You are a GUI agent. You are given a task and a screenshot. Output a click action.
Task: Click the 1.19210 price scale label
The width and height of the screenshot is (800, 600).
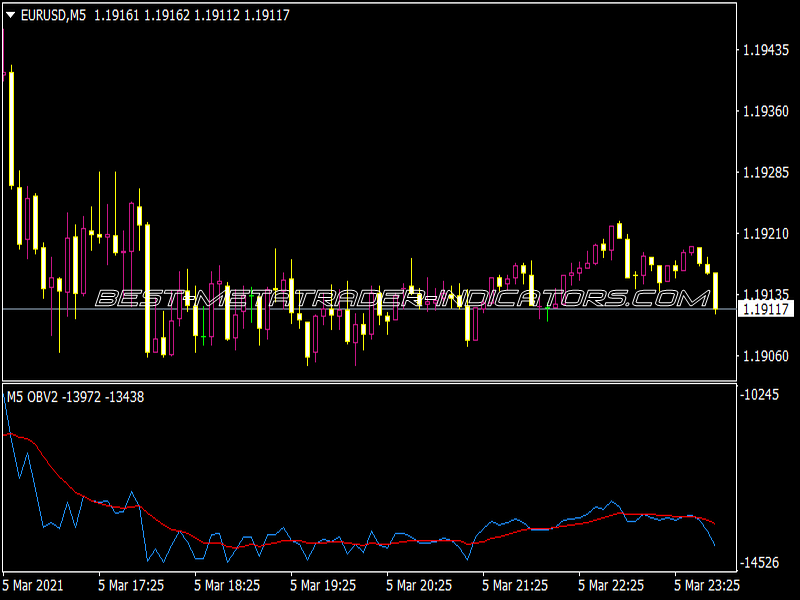[766, 234]
